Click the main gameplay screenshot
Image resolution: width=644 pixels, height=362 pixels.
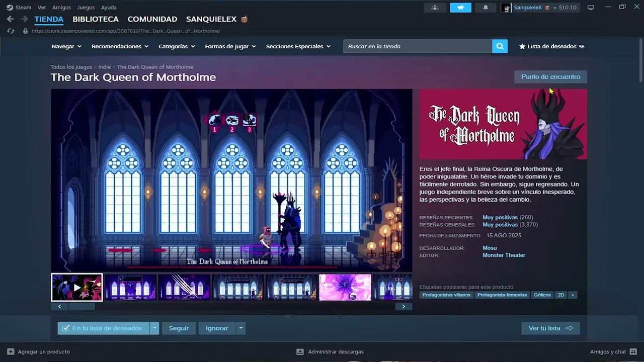pyautogui.click(x=231, y=180)
